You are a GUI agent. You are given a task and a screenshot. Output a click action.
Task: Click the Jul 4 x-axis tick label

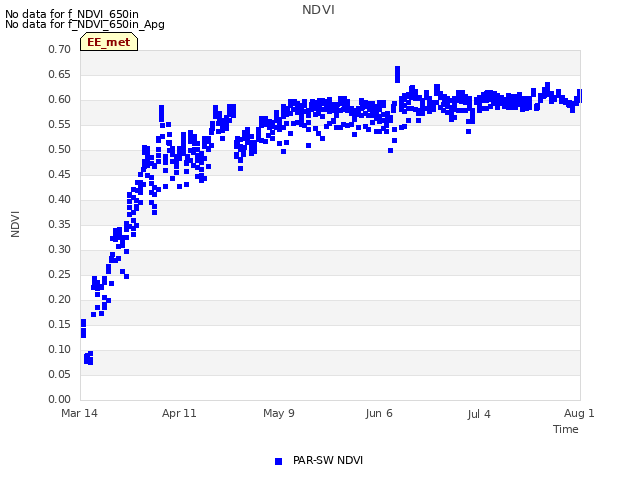(x=479, y=414)
